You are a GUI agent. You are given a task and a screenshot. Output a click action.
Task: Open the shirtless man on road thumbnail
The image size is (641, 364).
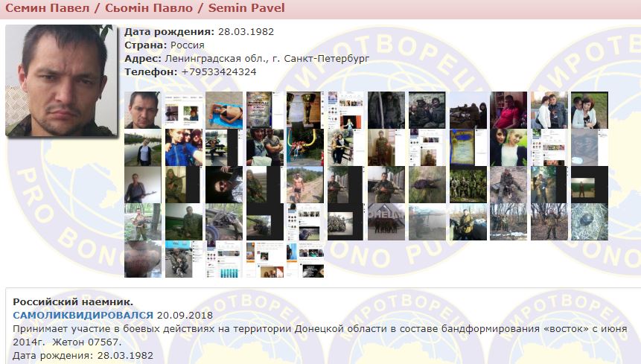point(305,185)
